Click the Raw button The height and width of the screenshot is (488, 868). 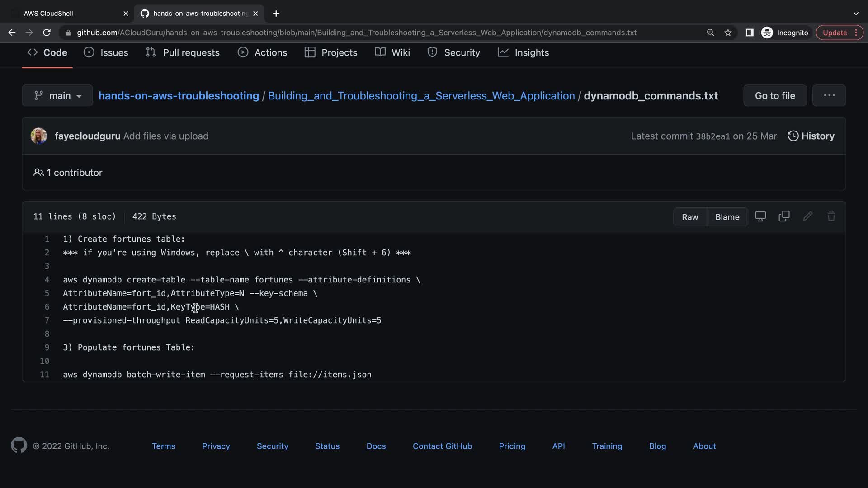[690, 217]
